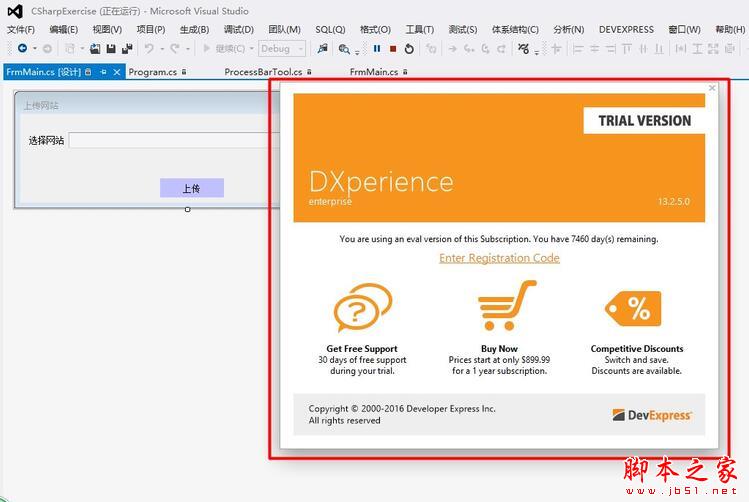Click the New Project toolbar icon
The height and width of the screenshot is (502, 749).
click(70, 49)
